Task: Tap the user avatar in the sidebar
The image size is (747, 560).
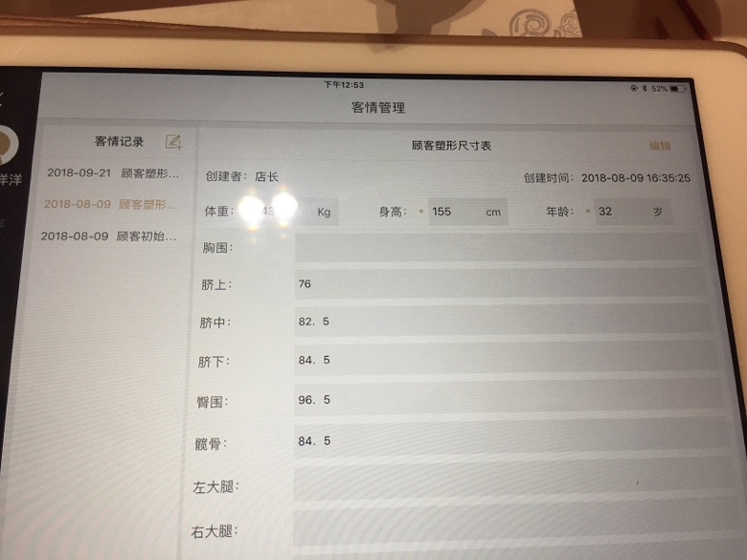Action: [8, 144]
